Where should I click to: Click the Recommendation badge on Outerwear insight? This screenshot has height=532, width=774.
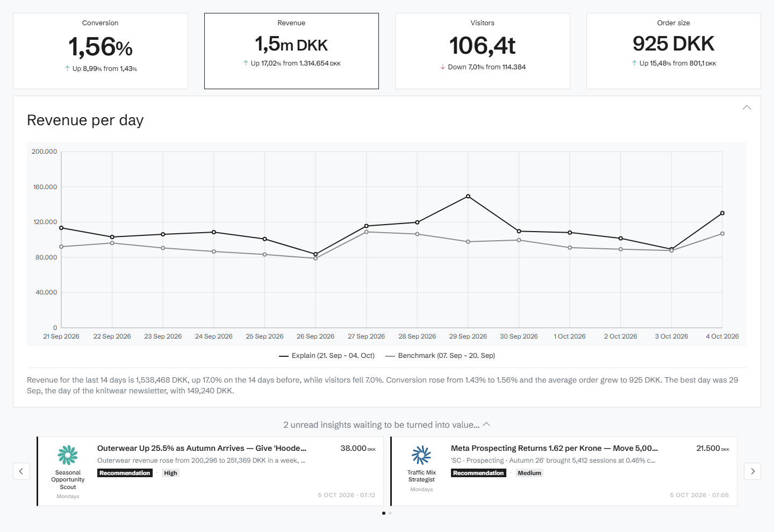coord(125,473)
